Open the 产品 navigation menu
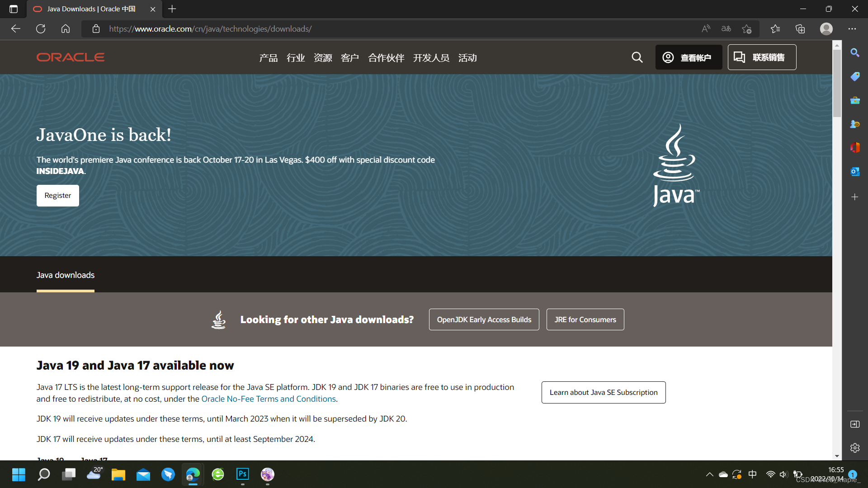The image size is (868, 488). tap(268, 58)
